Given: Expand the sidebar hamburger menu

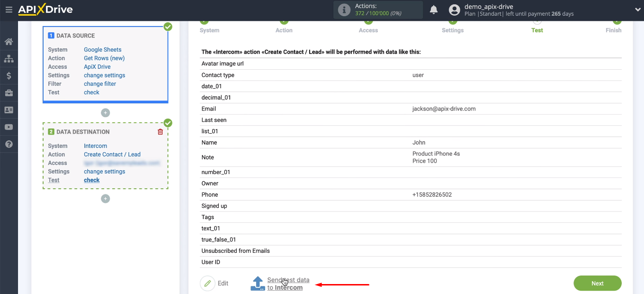Looking at the screenshot, I should click(9, 9).
